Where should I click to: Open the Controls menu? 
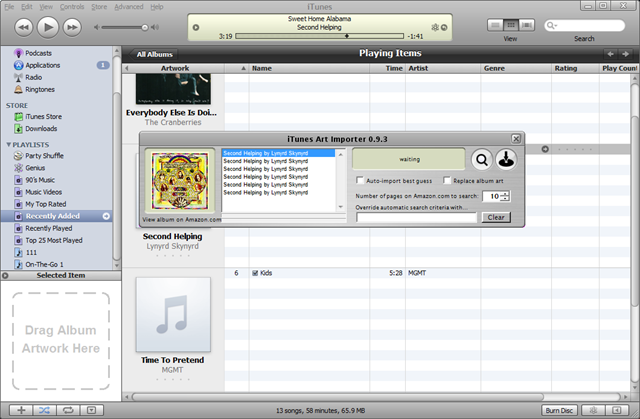[72, 7]
